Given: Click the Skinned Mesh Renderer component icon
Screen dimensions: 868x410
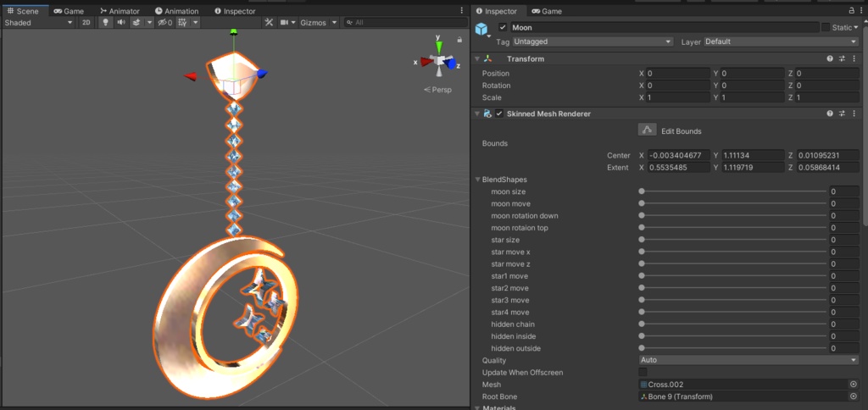Looking at the screenshot, I should coord(487,114).
